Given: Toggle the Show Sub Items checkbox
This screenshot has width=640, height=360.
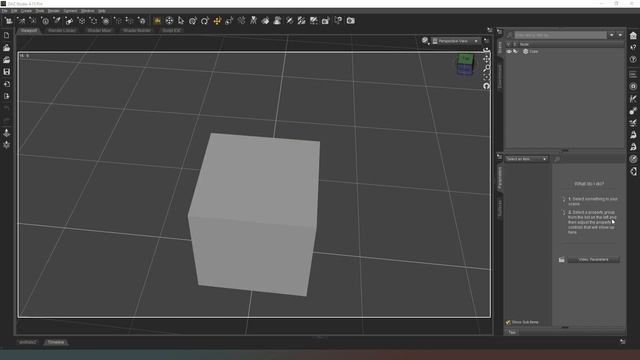Looking at the screenshot, I should click(508, 322).
